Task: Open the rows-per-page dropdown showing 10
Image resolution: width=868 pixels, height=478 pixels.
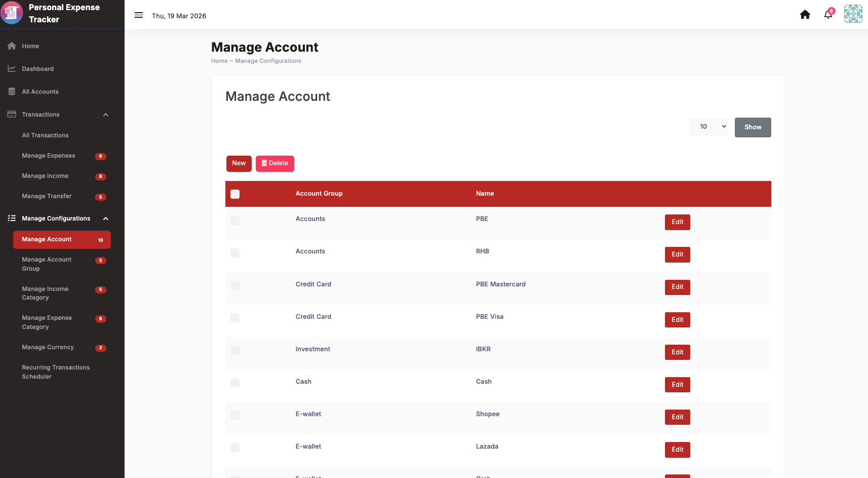Action: pos(709,127)
